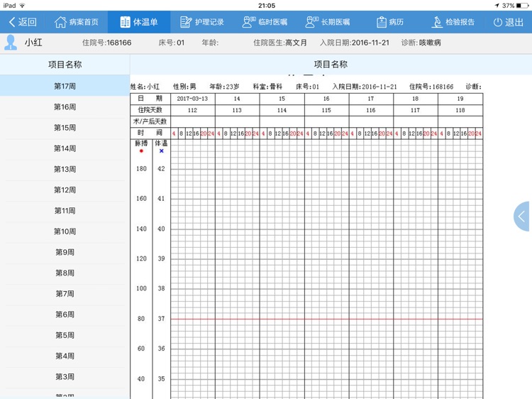Tap the battery indicator in status bar
The height and width of the screenshot is (399, 532).
click(x=523, y=6)
